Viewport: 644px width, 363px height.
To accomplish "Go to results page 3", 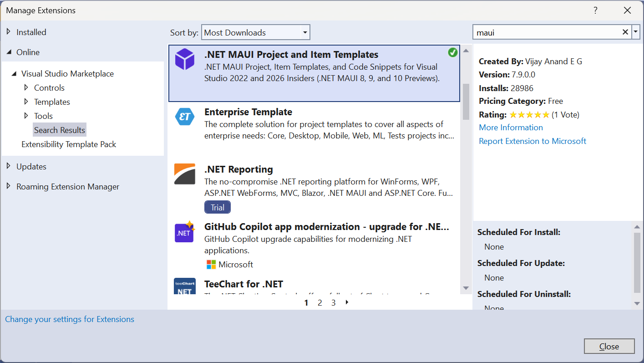I will point(334,302).
